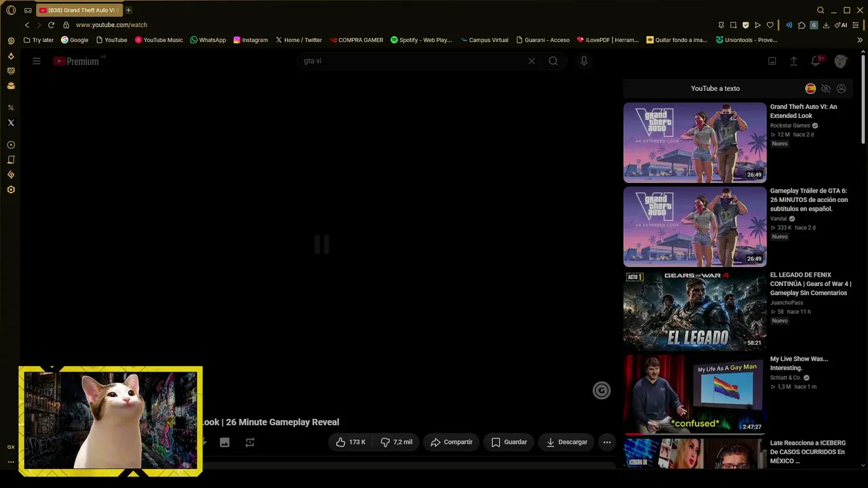Open the Instagram bookmark
This screenshot has width=868, height=488.
click(x=250, y=40)
